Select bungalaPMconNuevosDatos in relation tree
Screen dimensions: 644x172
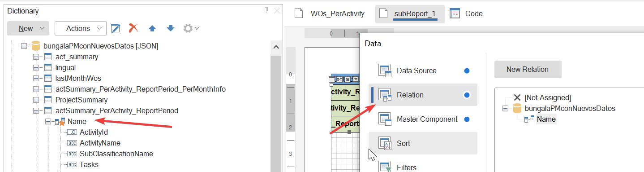coord(570,108)
